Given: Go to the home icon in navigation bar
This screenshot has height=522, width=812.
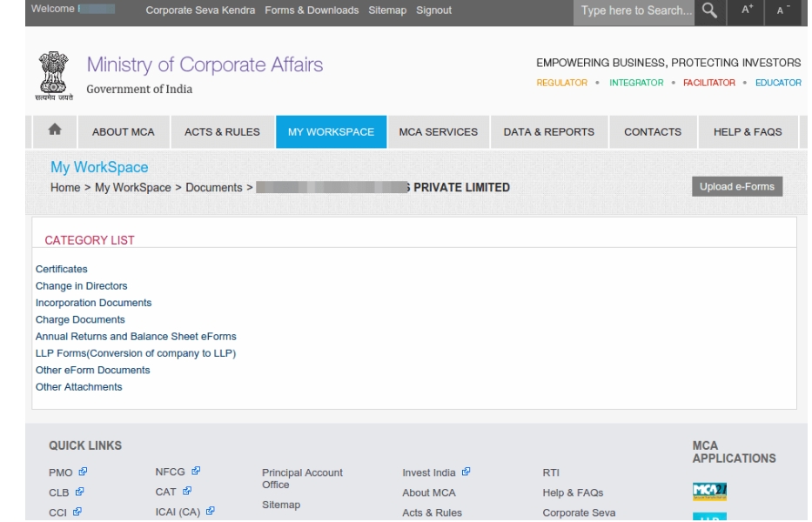Looking at the screenshot, I should point(55,131).
